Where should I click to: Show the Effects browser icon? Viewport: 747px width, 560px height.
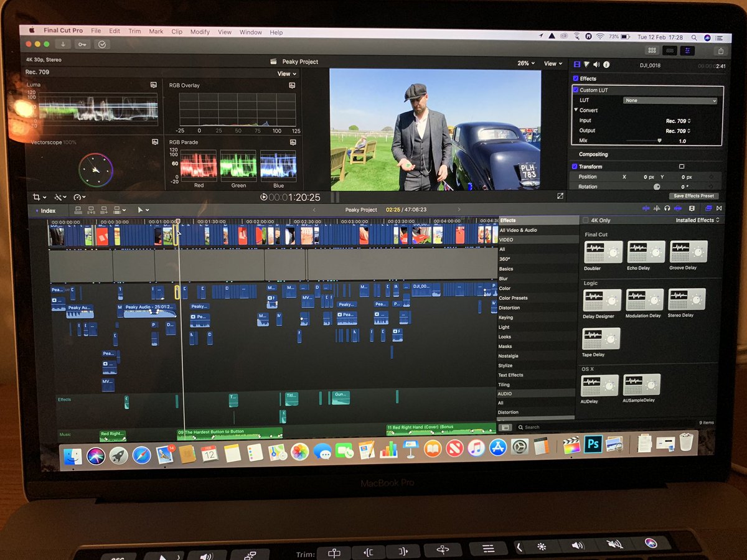pyautogui.click(x=708, y=208)
